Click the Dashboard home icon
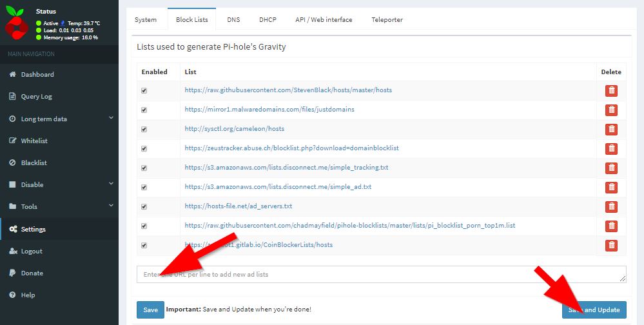 [13, 74]
